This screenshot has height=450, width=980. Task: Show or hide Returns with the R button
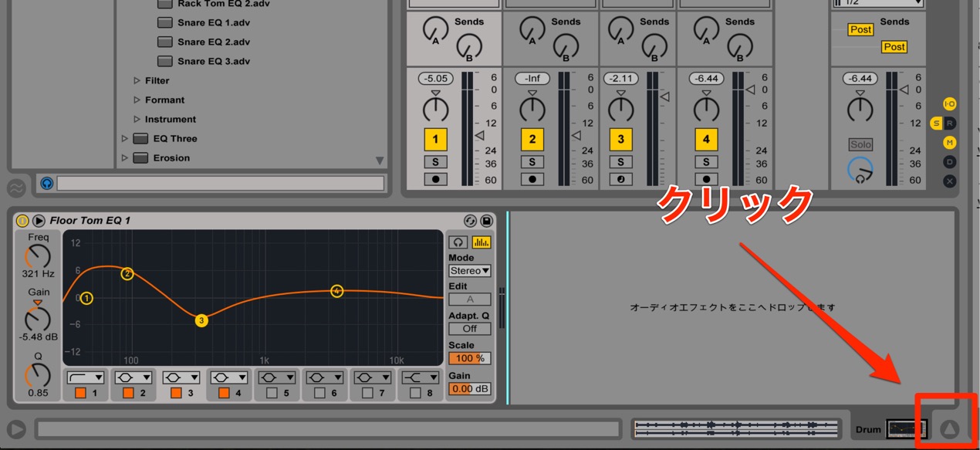click(x=950, y=123)
